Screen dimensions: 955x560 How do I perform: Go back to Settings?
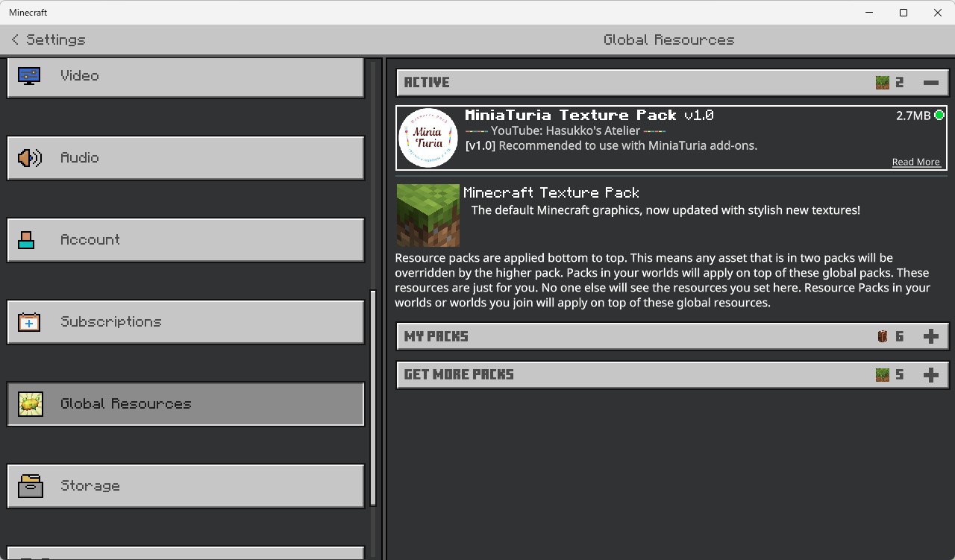tap(48, 40)
